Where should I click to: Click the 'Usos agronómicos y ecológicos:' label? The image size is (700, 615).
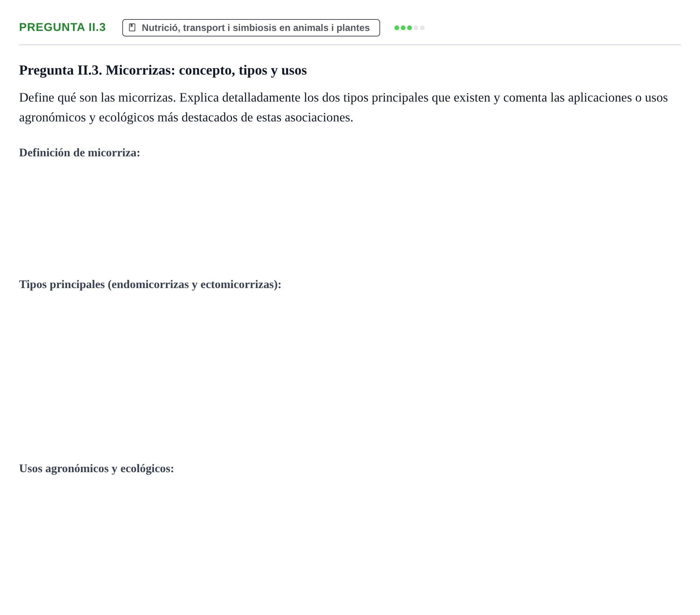(x=96, y=469)
